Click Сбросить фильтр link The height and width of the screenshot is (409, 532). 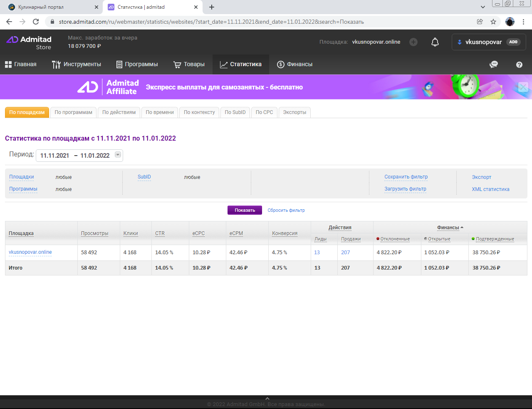pyautogui.click(x=286, y=211)
